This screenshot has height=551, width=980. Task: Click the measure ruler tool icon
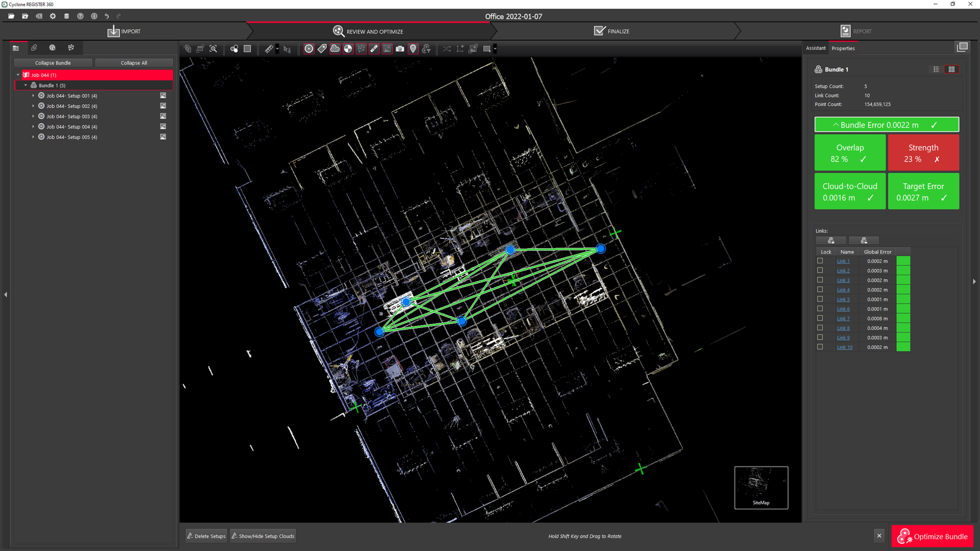[x=268, y=49]
